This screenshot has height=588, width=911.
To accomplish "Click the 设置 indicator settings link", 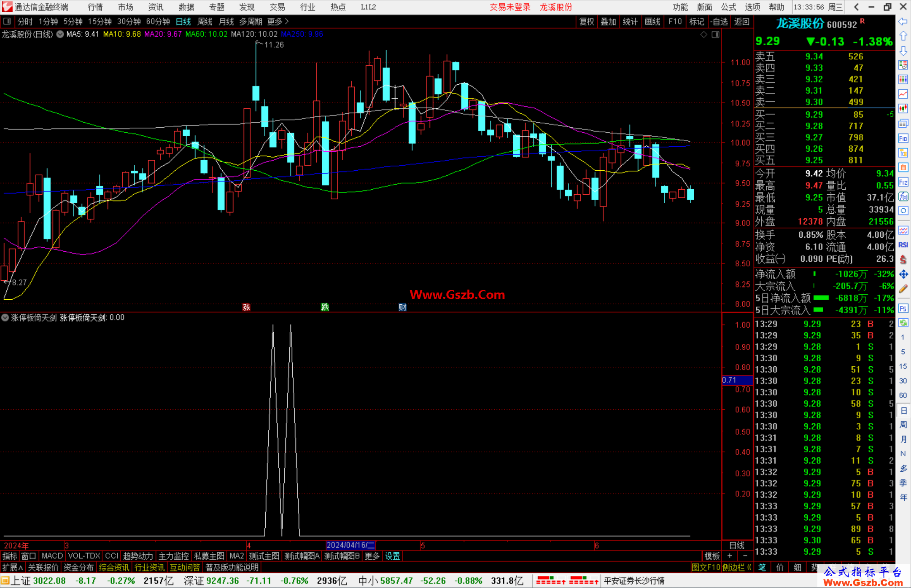I will tap(392, 556).
